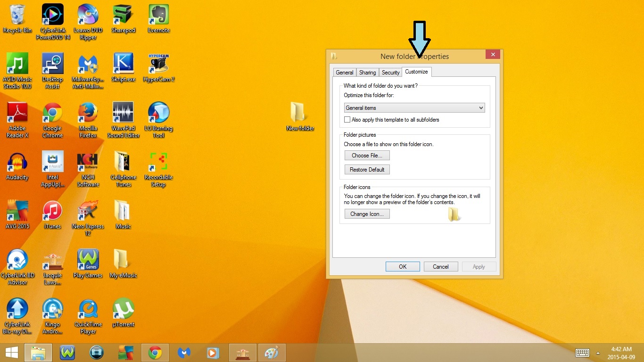Select the Audacity desktop shortcut

click(x=17, y=165)
